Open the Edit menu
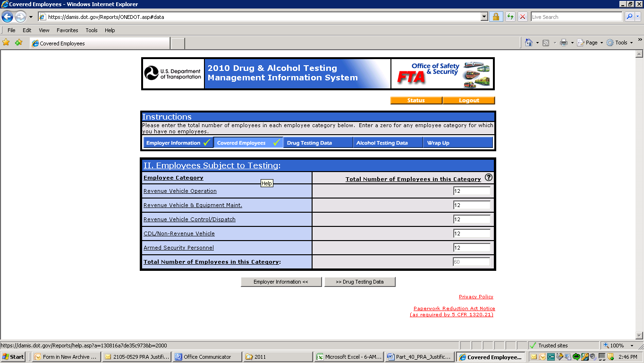Image resolution: width=644 pixels, height=363 pixels. point(27,30)
